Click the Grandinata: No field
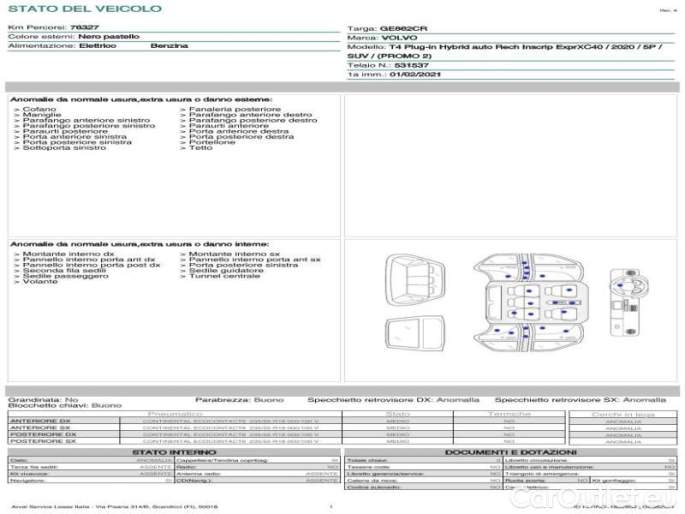This screenshot has width=685, height=514. click(x=43, y=400)
